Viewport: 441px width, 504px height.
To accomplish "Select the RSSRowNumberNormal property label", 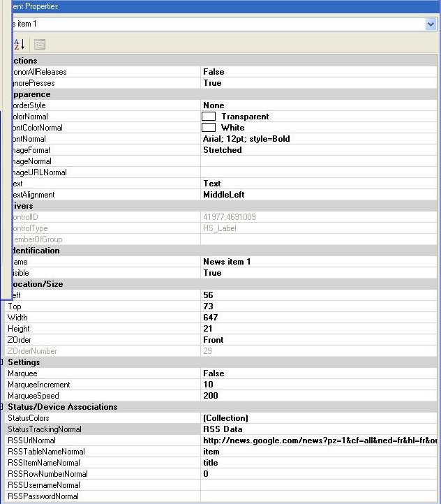I will tap(47, 474).
